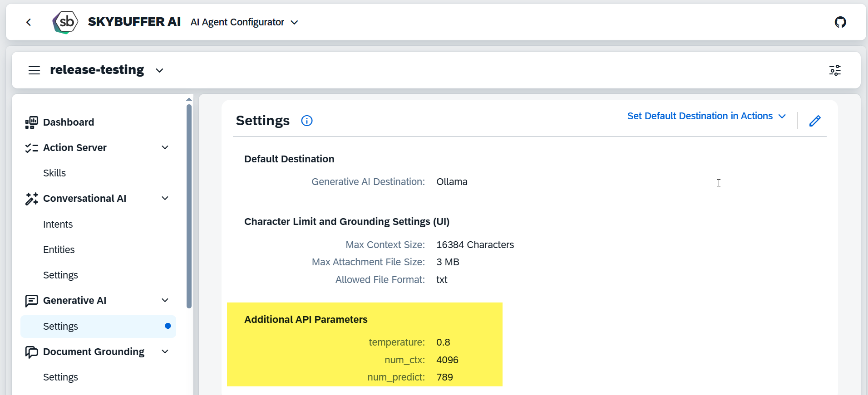This screenshot has width=868, height=395.
Task: Collapse the Generative AI section
Action: [x=165, y=301]
